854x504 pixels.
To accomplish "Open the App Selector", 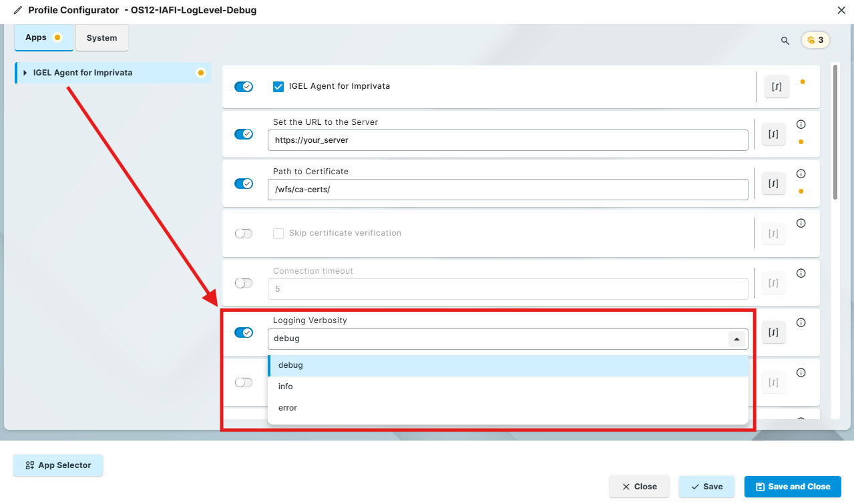I will (58, 465).
